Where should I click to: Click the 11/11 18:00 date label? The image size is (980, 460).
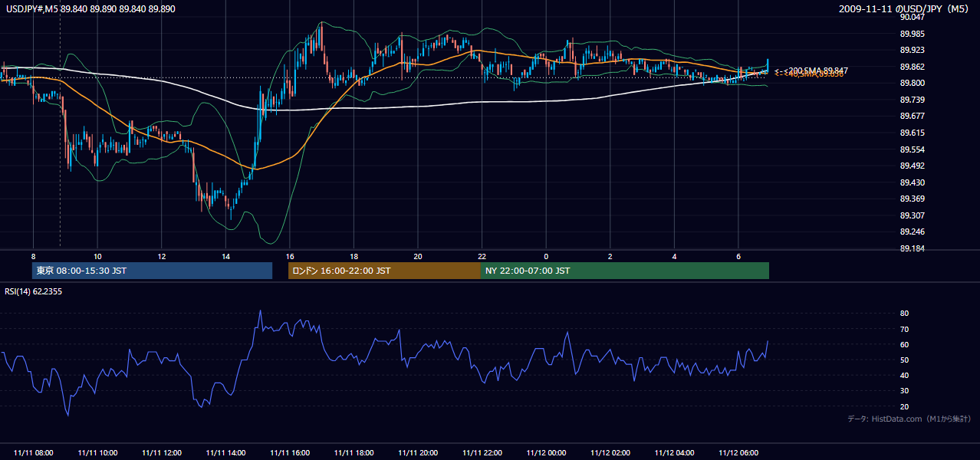354,453
